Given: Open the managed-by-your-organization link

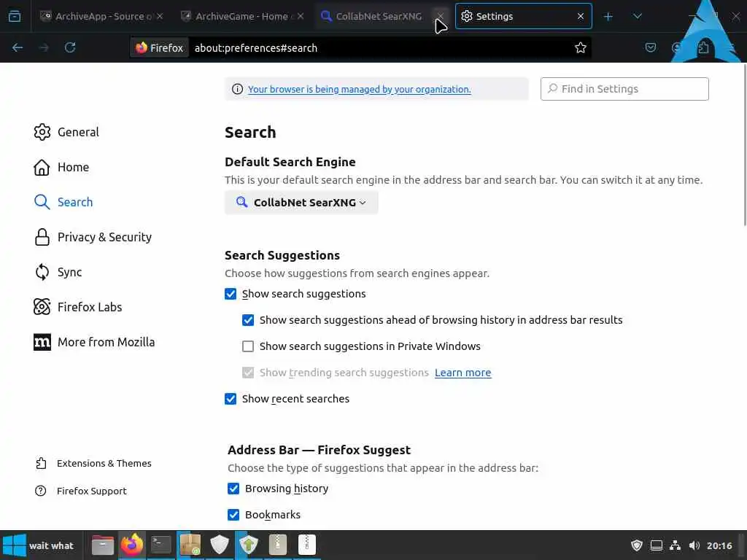Looking at the screenshot, I should coord(359,89).
